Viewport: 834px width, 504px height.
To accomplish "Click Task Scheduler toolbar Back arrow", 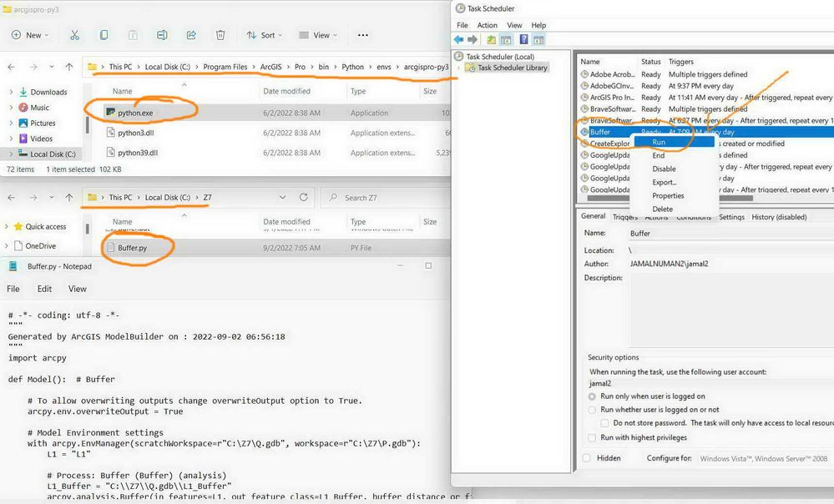I will point(458,40).
